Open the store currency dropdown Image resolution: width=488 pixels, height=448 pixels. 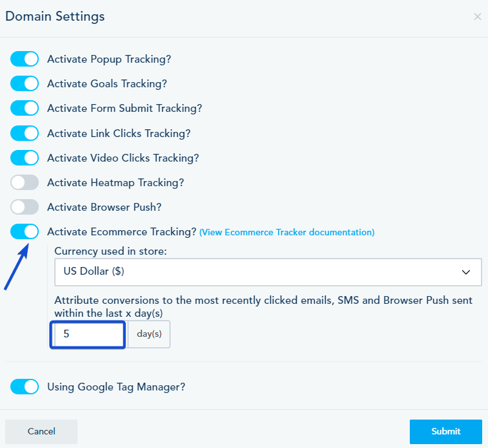coord(259,272)
